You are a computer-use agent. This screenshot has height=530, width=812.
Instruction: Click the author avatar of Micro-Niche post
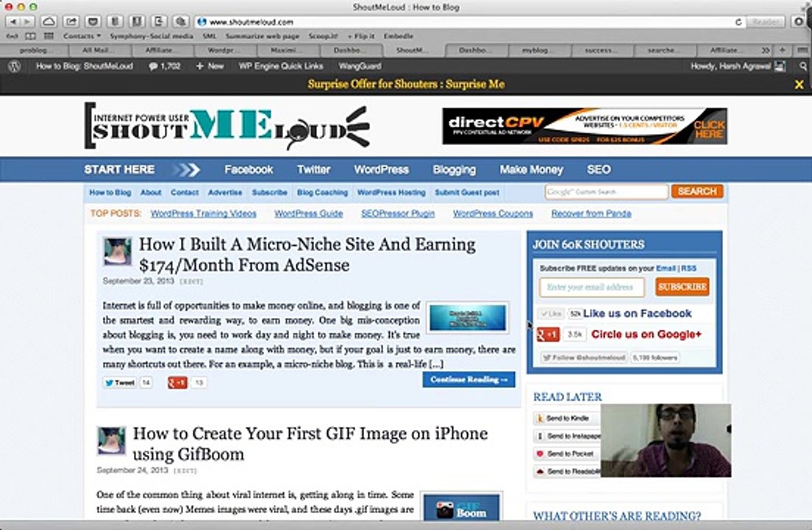pos(118,252)
